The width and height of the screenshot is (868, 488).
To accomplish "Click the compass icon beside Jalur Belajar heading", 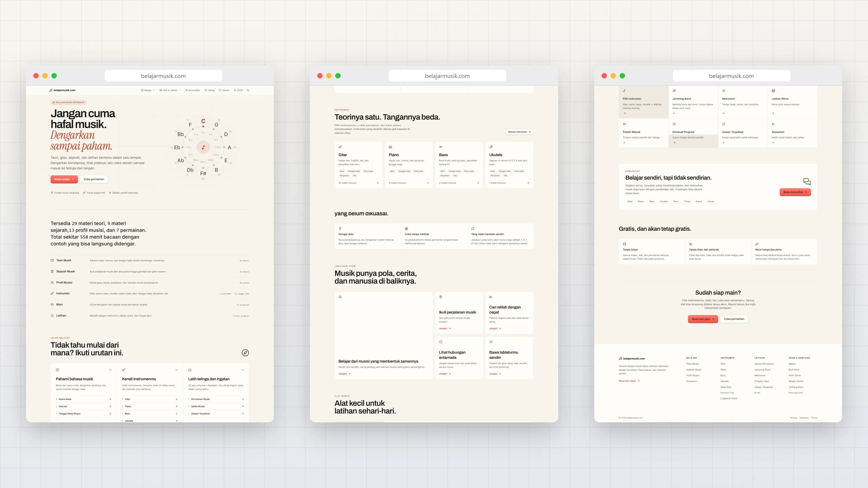I will click(x=245, y=353).
